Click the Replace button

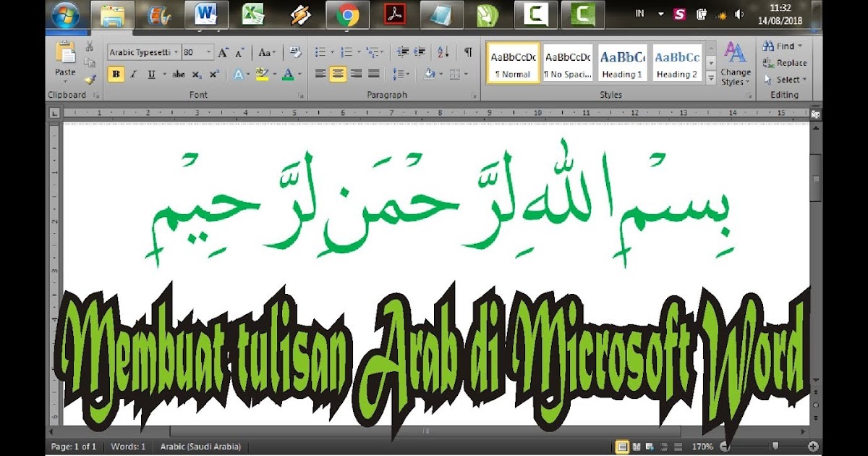pyautogui.click(x=785, y=63)
